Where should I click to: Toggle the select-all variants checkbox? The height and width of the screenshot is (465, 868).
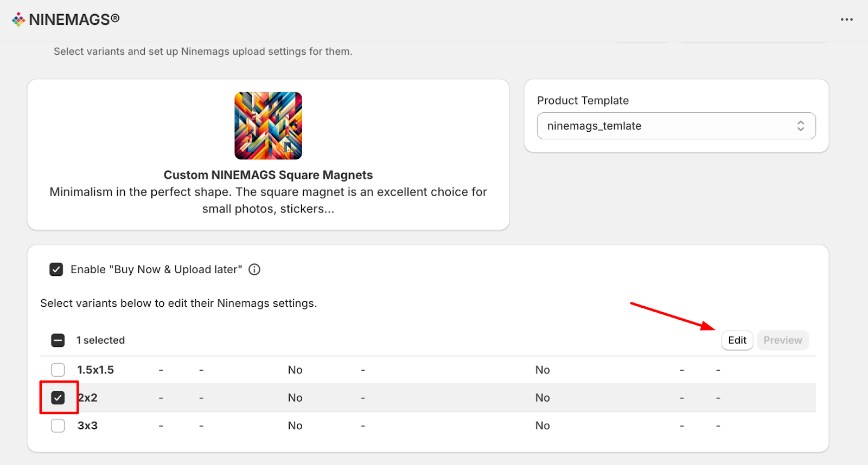tap(58, 340)
